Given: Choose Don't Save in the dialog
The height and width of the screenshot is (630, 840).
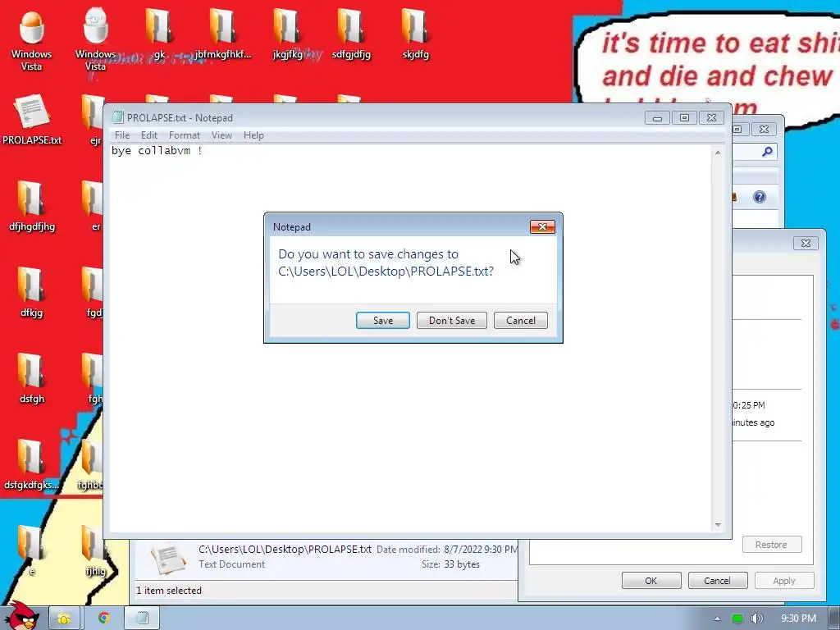Looking at the screenshot, I should click(452, 321).
